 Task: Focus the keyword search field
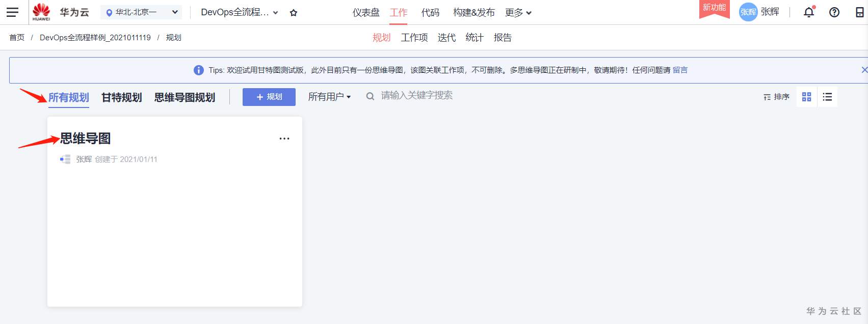pos(417,96)
